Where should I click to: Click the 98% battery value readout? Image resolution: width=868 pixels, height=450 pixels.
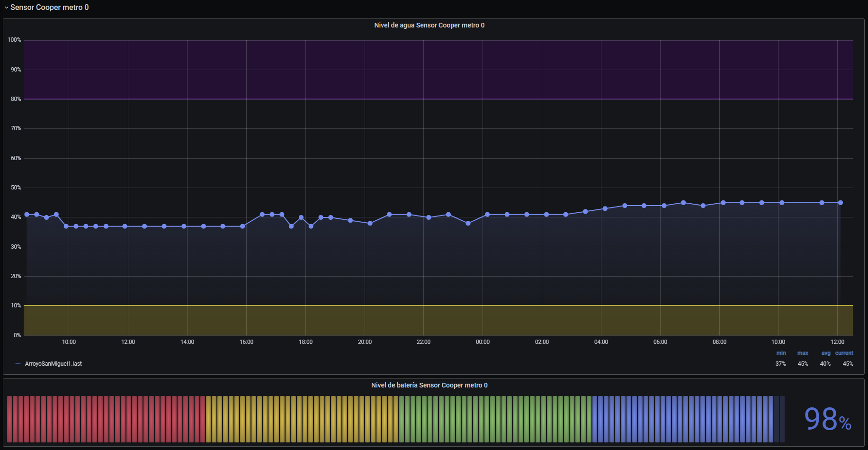(x=827, y=419)
